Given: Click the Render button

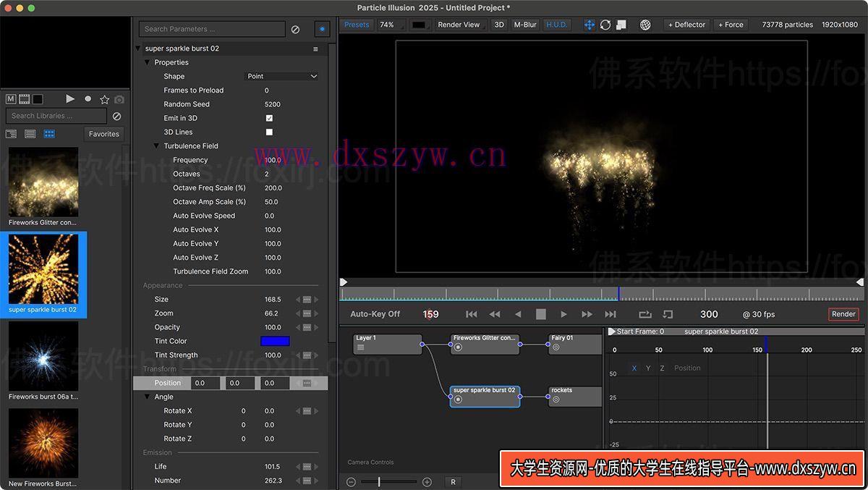Looking at the screenshot, I should pos(843,314).
